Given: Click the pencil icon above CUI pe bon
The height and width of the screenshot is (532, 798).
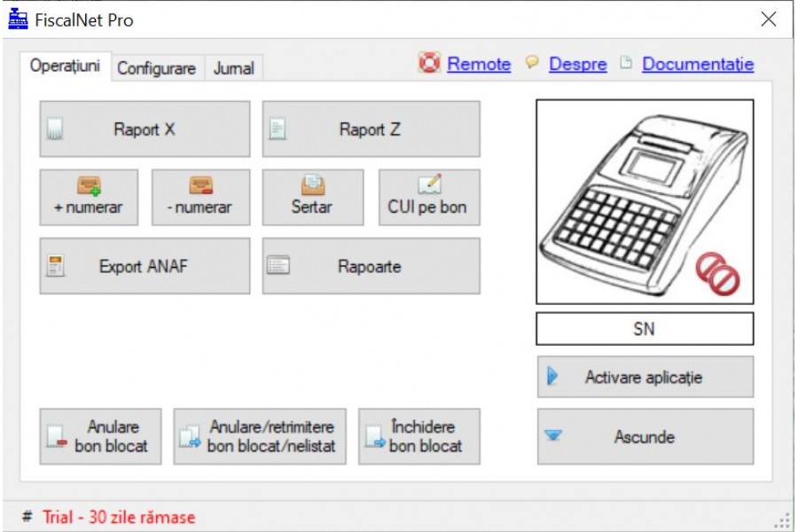Looking at the screenshot, I should click(429, 184).
